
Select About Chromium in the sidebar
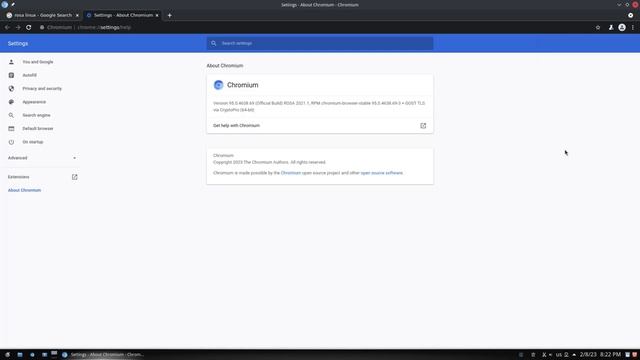pyautogui.click(x=24, y=190)
